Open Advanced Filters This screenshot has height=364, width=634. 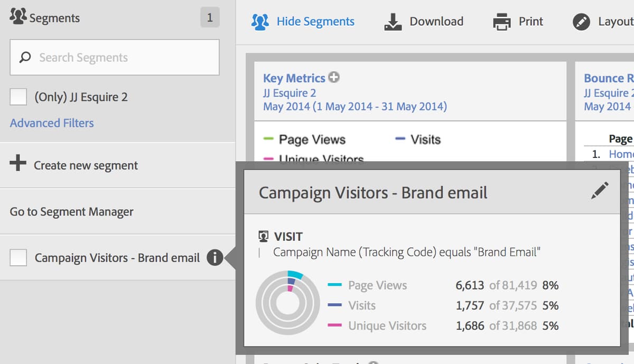pyautogui.click(x=51, y=123)
